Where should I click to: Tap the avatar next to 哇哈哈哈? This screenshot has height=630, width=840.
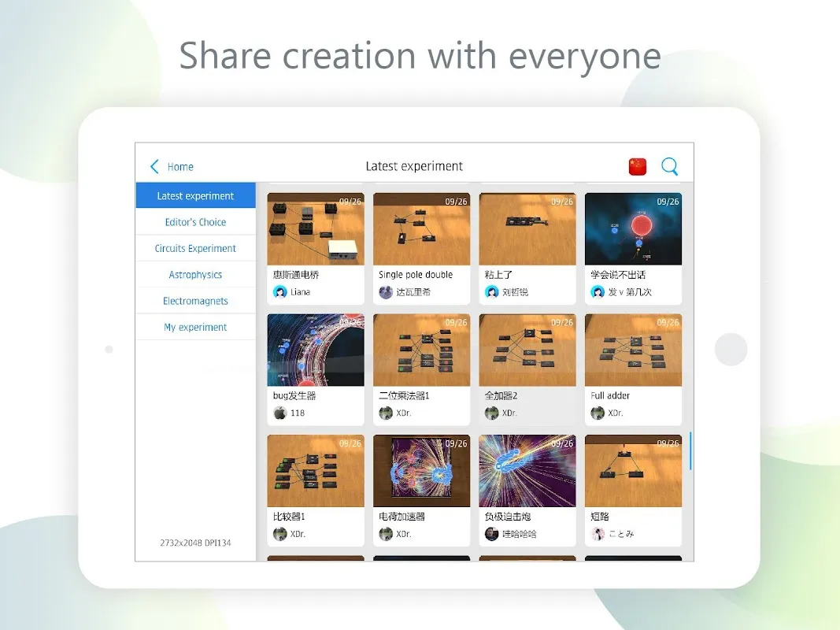(491, 534)
